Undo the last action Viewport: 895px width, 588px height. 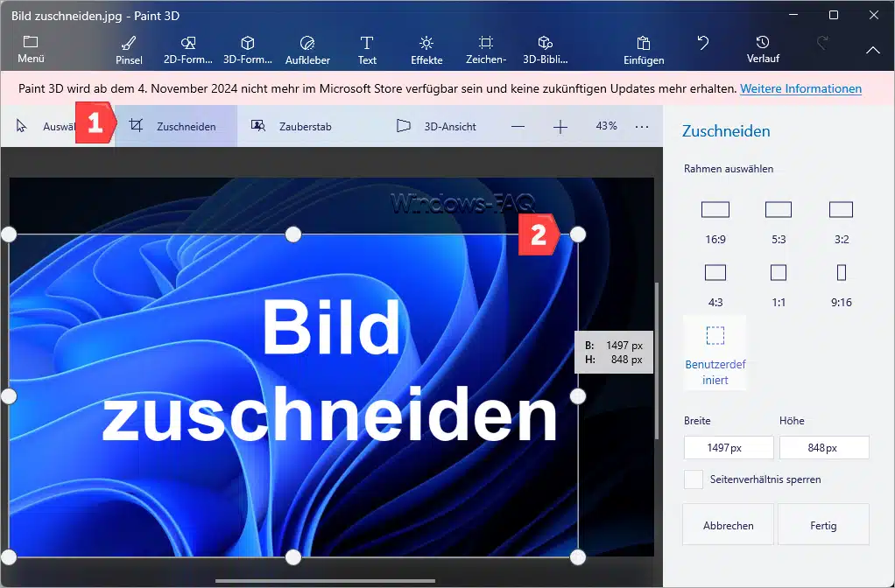coord(703,43)
